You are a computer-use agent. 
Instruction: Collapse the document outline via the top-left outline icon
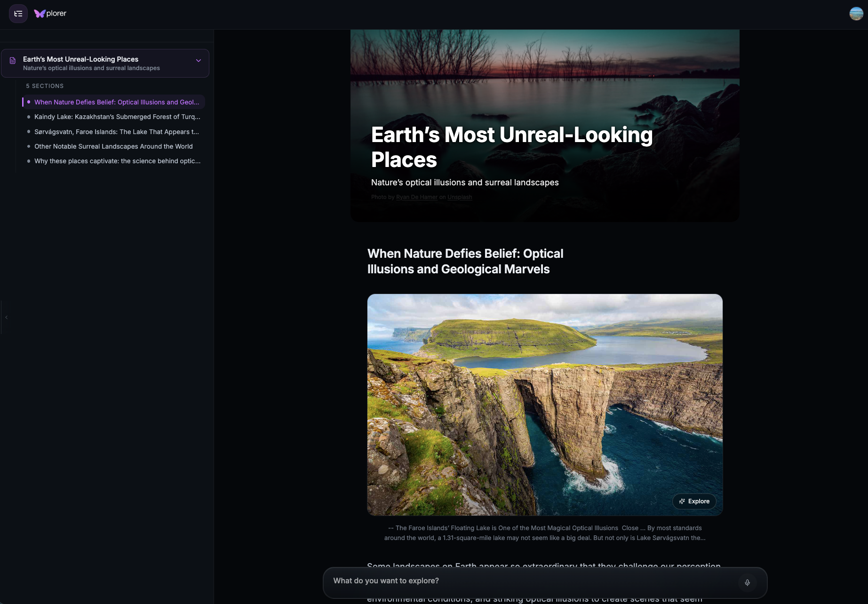pyautogui.click(x=18, y=14)
